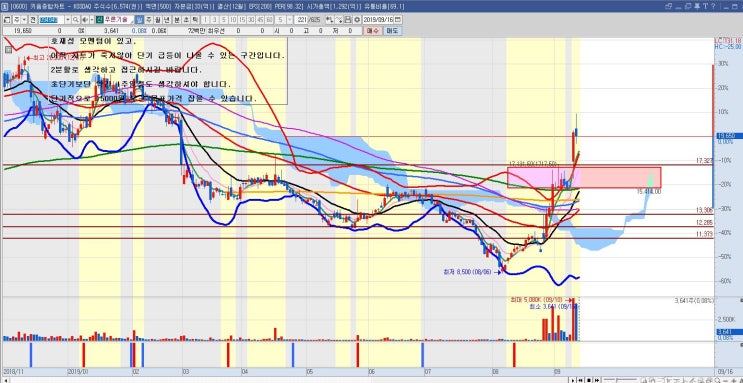Click the chart layout icon at toolbar start
This screenshot has height=383, width=743.
pyautogui.click(x=6, y=20)
